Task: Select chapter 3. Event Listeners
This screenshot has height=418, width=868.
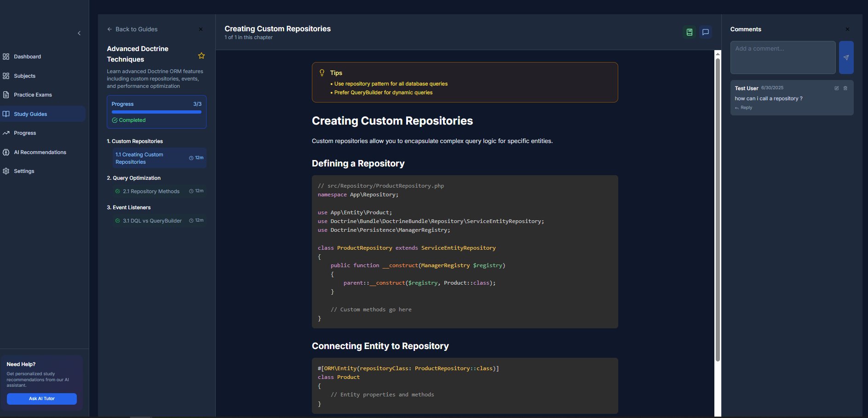Action: pyautogui.click(x=129, y=207)
